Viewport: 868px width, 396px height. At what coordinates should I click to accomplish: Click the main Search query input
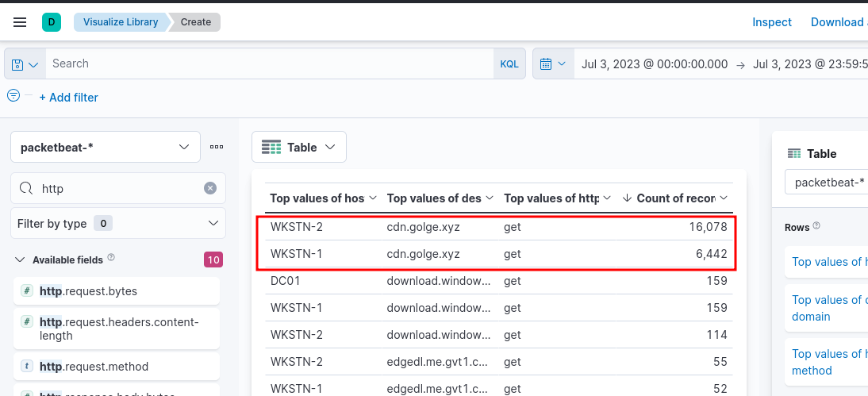pos(270,64)
